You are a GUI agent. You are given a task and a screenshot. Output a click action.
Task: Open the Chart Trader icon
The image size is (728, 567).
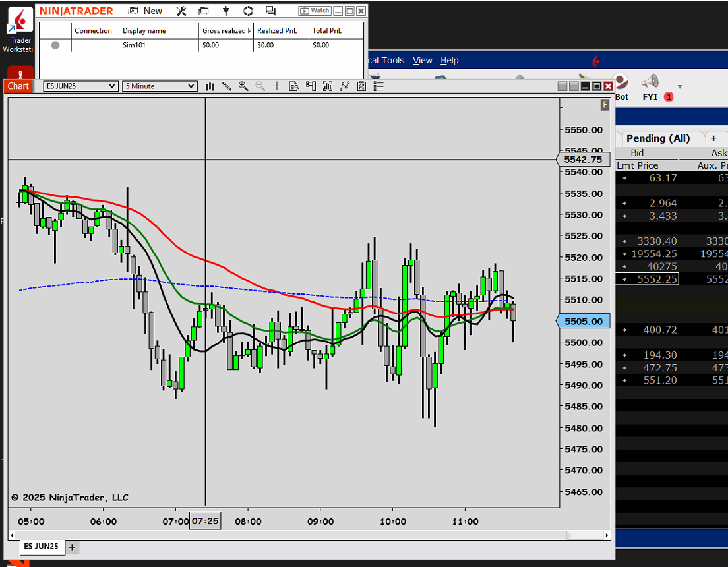pyautogui.click(x=311, y=86)
